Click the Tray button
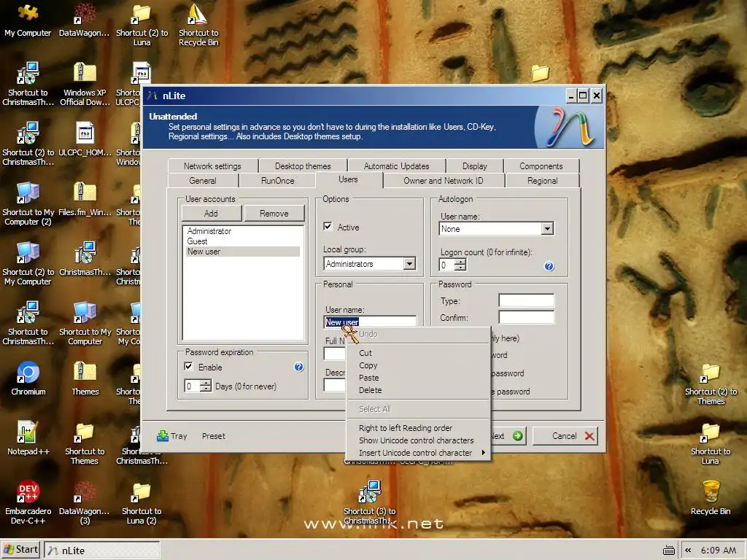747x560 pixels. [x=171, y=436]
